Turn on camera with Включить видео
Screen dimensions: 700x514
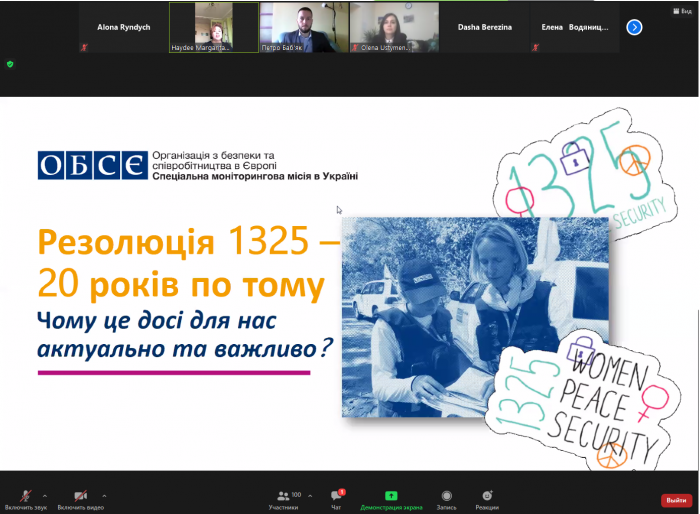click(79, 497)
